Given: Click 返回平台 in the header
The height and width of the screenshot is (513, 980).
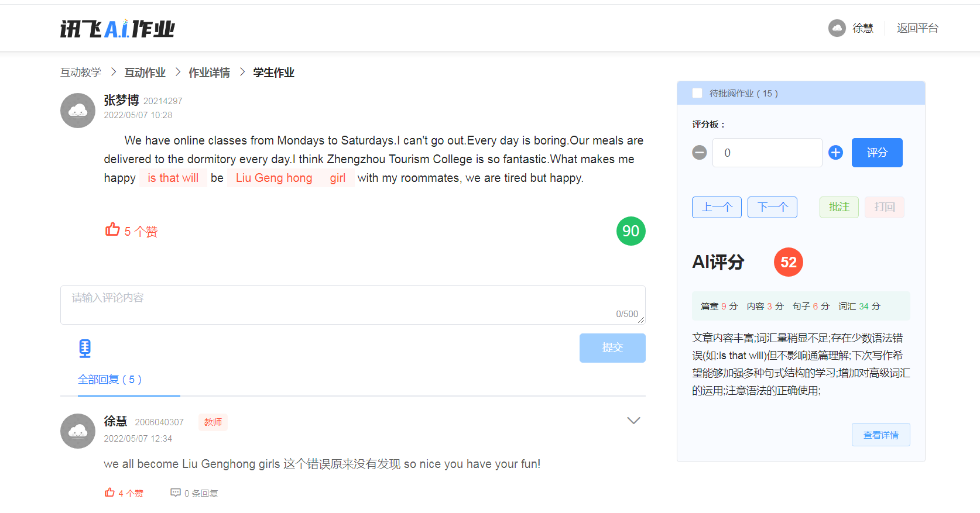Looking at the screenshot, I should (x=917, y=28).
